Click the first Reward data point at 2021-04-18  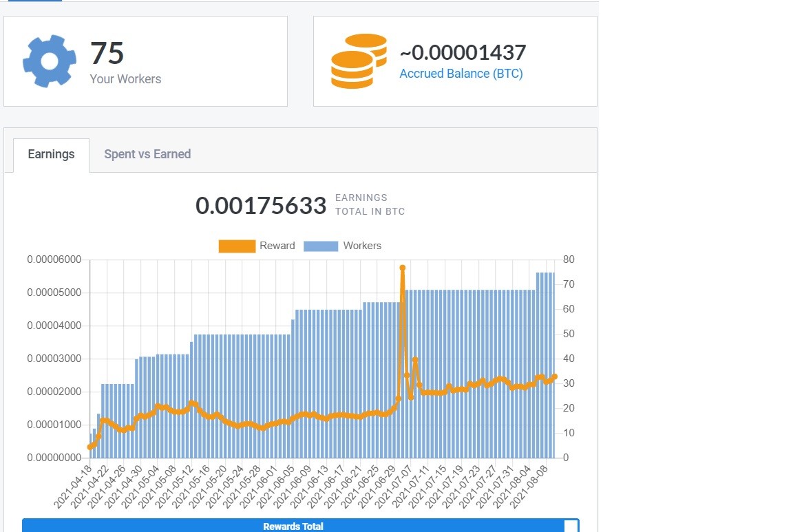91,447
